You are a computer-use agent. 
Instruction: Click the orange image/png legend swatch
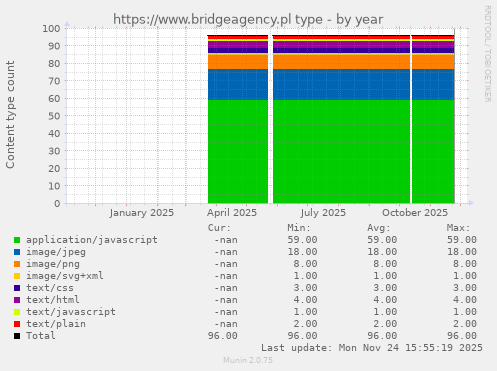click(x=17, y=264)
